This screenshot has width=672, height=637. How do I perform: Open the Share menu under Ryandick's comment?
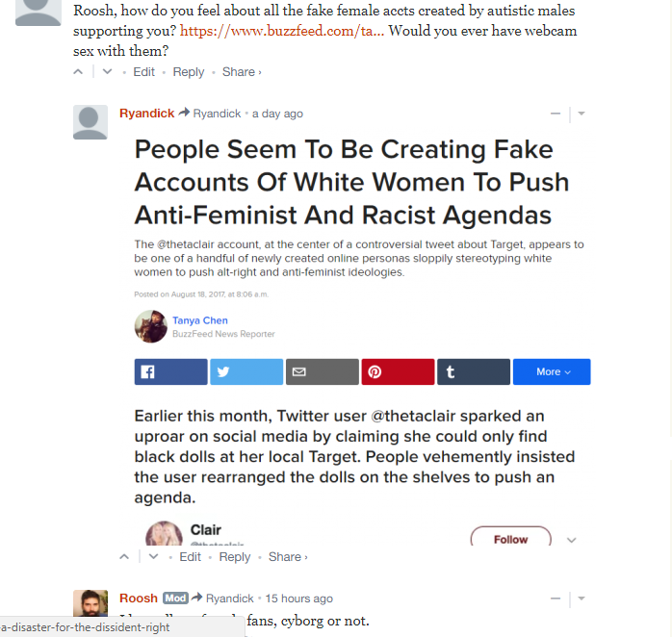tap(288, 557)
